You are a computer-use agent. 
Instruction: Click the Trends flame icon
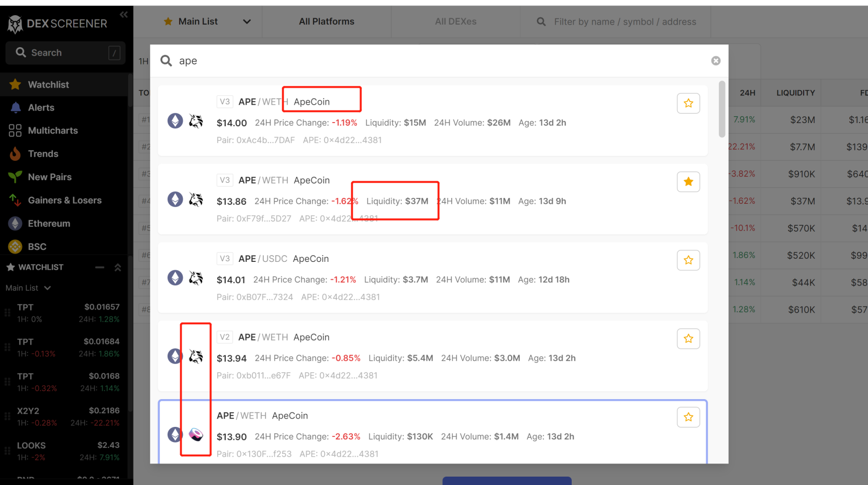tap(15, 153)
